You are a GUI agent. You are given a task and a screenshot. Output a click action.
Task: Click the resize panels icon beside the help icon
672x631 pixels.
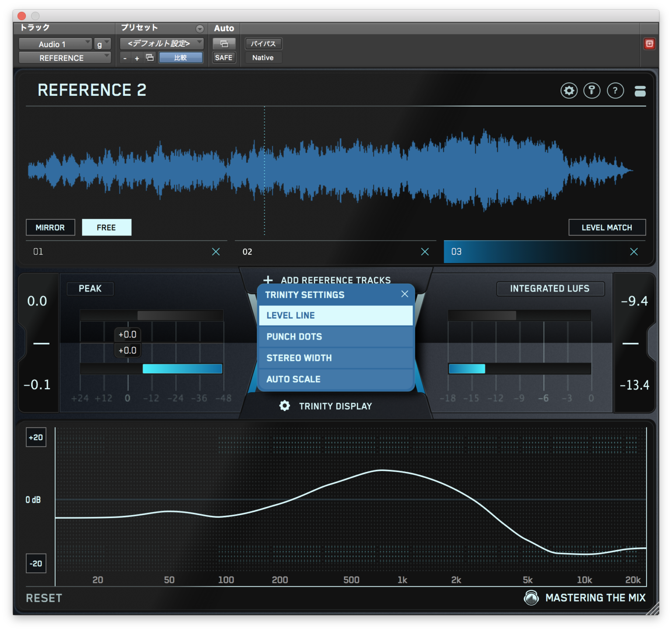(640, 91)
